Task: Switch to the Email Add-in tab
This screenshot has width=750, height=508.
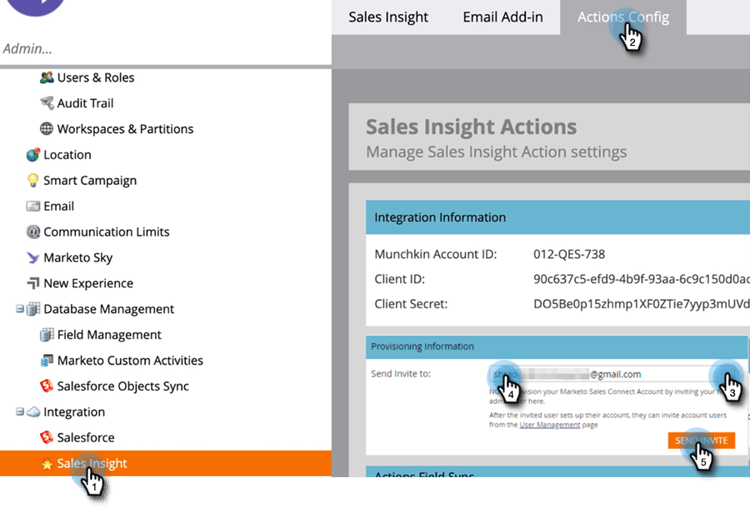Action: point(503,17)
